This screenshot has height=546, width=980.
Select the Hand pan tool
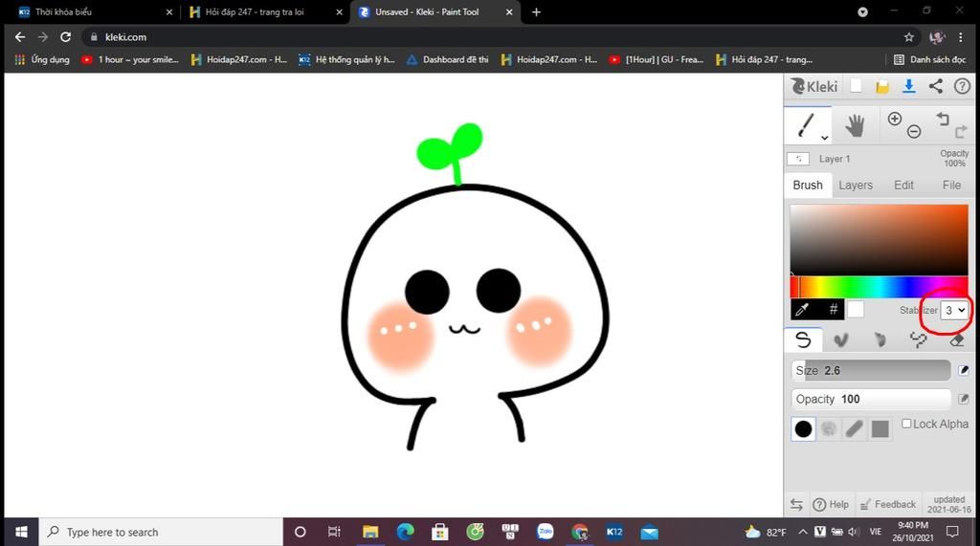(854, 125)
